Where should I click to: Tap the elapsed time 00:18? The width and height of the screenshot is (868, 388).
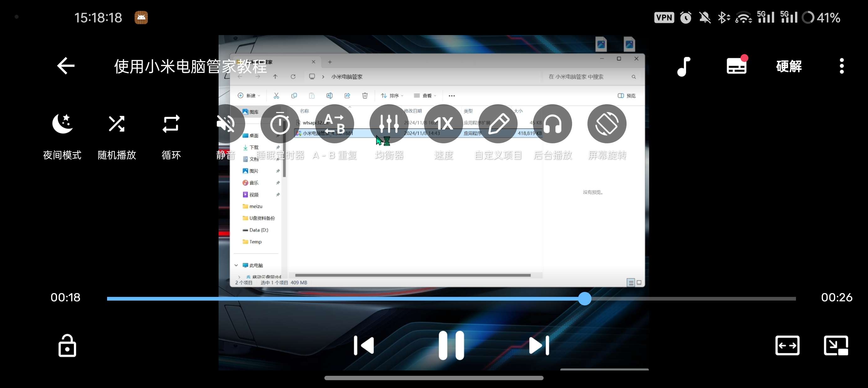pos(65,297)
